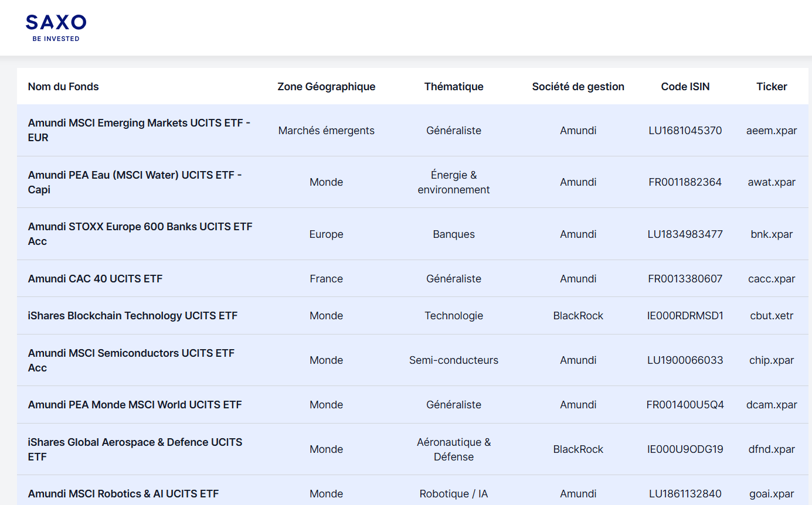Screen dimensions: 812x505
Task: Click ticker bnk.xpar
Action: pos(772,234)
